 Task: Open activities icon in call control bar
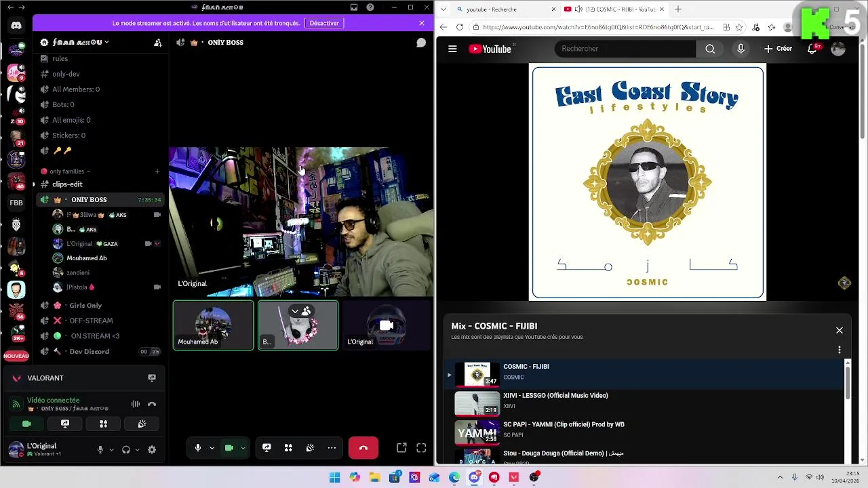[x=288, y=448]
